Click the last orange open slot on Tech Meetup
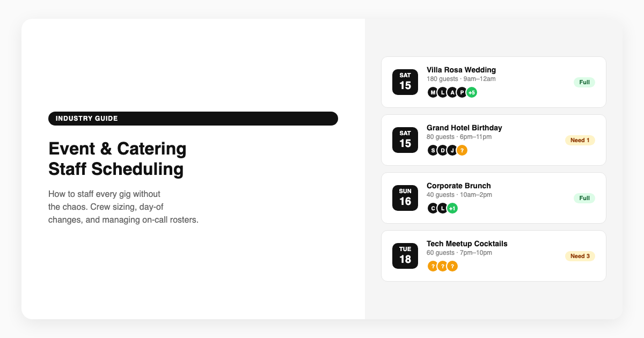This screenshot has height=338, width=644. 452,266
